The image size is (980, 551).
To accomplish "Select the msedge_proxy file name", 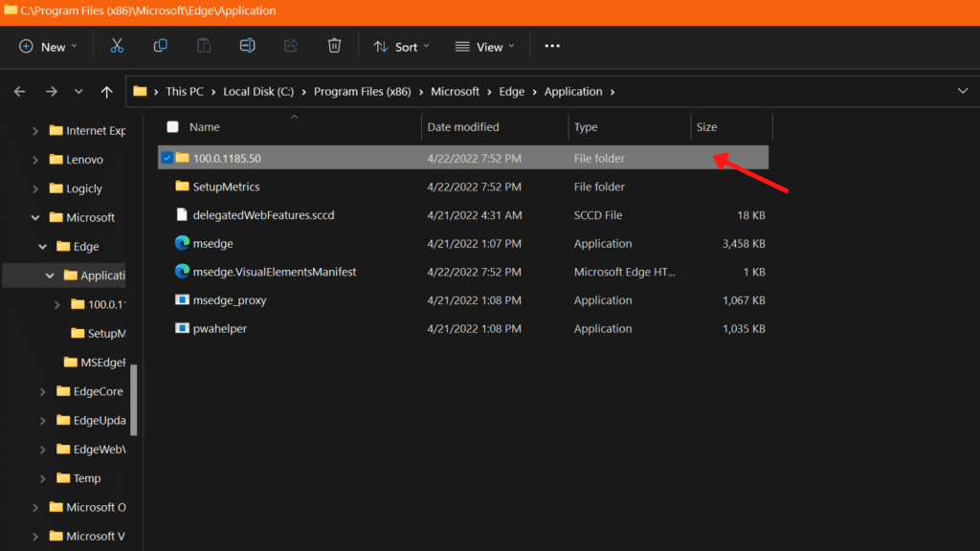I will [x=230, y=299].
